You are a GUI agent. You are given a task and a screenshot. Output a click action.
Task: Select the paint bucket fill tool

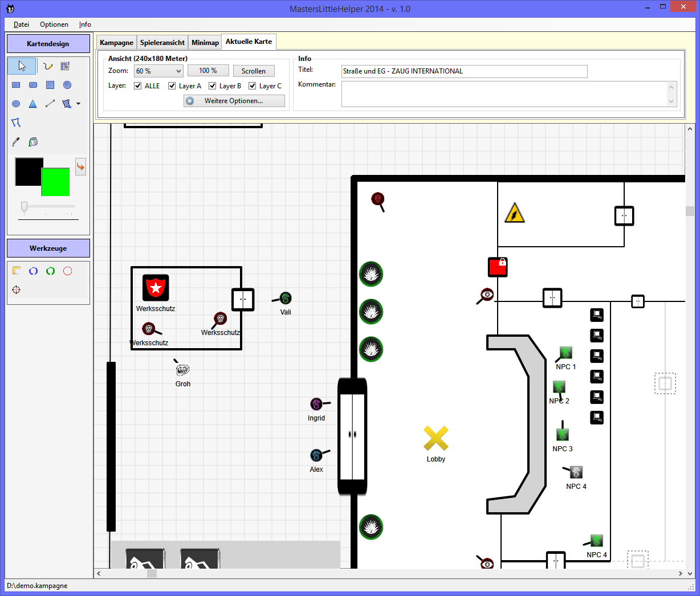[33, 142]
